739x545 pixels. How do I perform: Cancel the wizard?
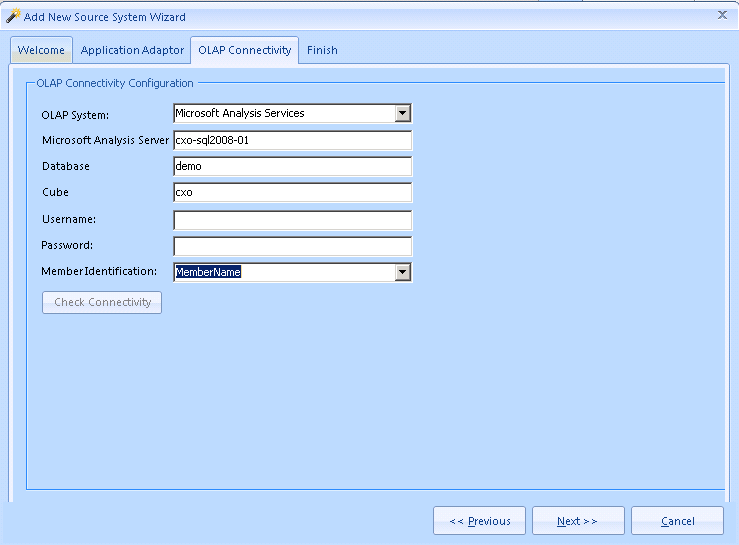677,520
